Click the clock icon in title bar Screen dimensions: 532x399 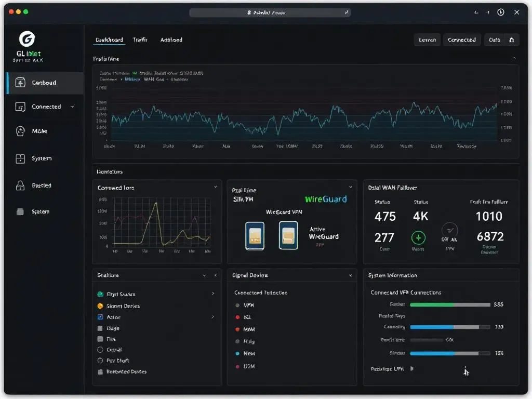tap(501, 12)
